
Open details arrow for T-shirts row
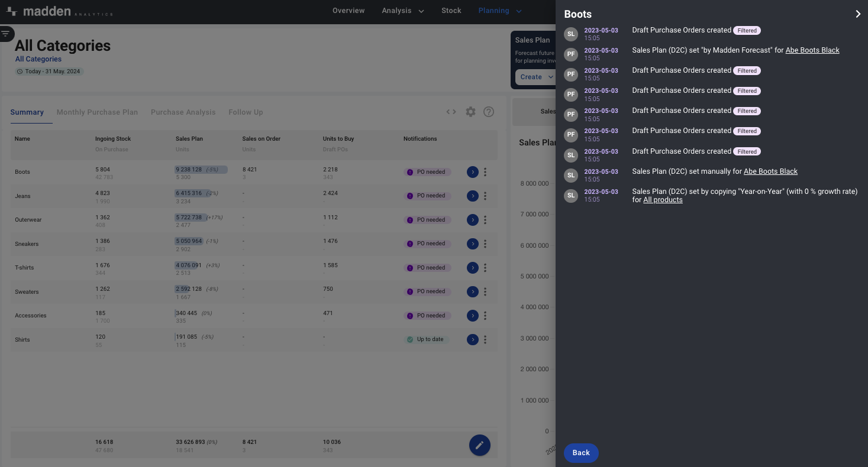click(x=472, y=268)
